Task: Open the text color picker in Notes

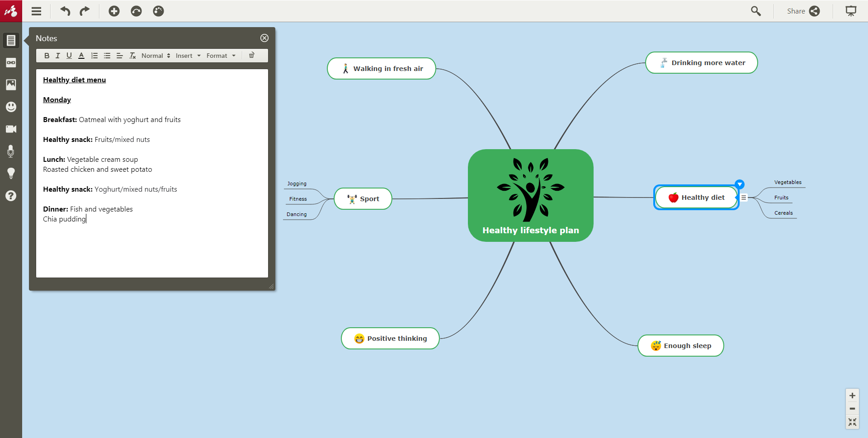Action: point(81,56)
